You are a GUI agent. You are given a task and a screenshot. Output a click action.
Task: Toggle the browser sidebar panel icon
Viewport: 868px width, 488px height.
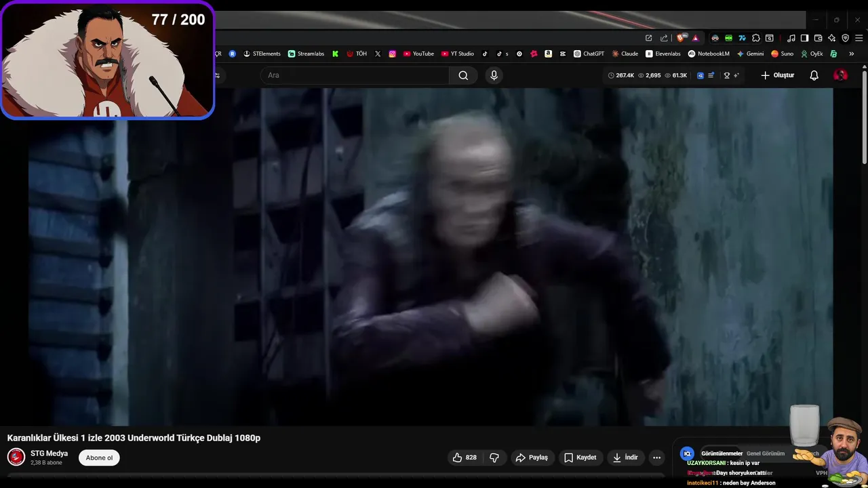804,38
